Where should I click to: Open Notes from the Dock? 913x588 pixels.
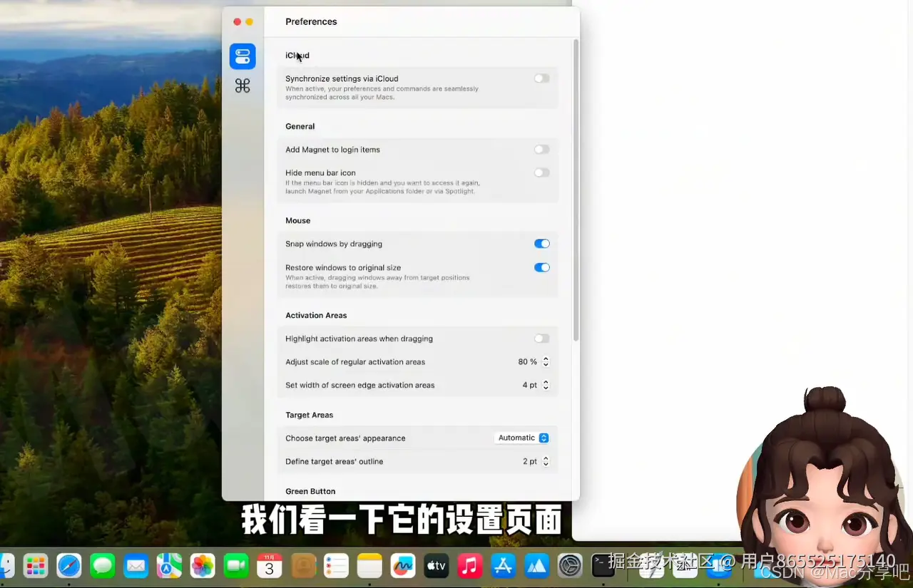coord(369,566)
